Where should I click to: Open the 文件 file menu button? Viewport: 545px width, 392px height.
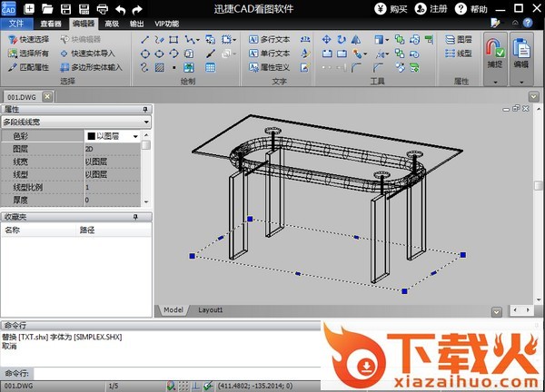tap(15, 24)
